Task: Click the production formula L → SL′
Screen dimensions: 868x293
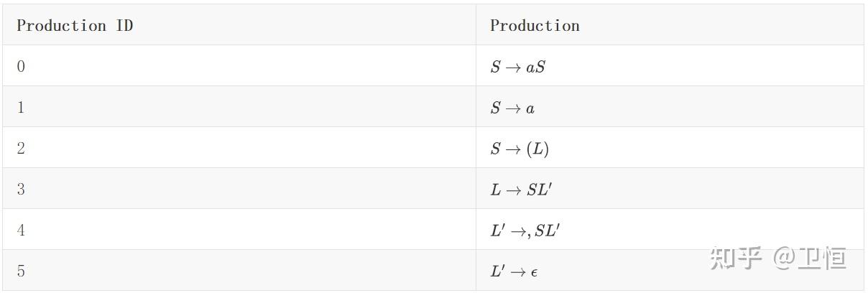Action: (521, 190)
